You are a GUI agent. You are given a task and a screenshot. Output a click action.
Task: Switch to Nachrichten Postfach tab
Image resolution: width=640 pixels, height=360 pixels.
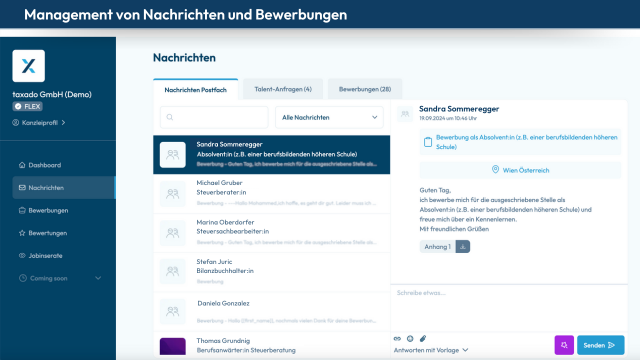tap(196, 89)
